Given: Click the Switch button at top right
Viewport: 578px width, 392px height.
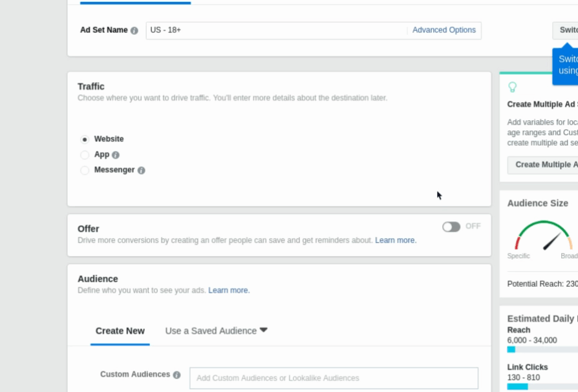Looking at the screenshot, I should click(566, 29).
